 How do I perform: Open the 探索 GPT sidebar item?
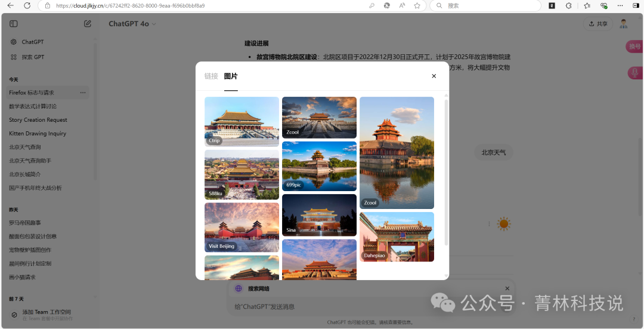click(33, 57)
